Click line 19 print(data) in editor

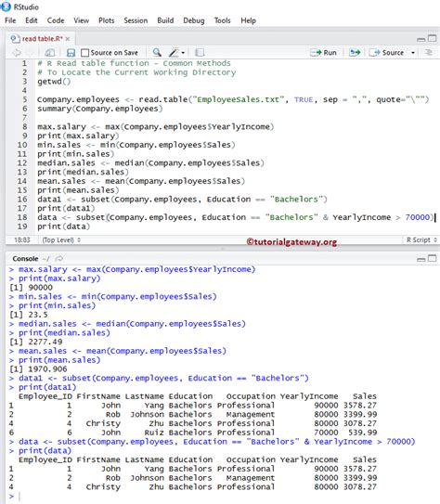coord(64,226)
